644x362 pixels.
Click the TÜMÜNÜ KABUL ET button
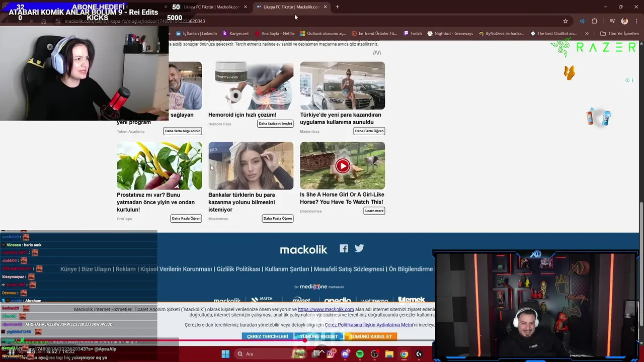(x=371, y=336)
